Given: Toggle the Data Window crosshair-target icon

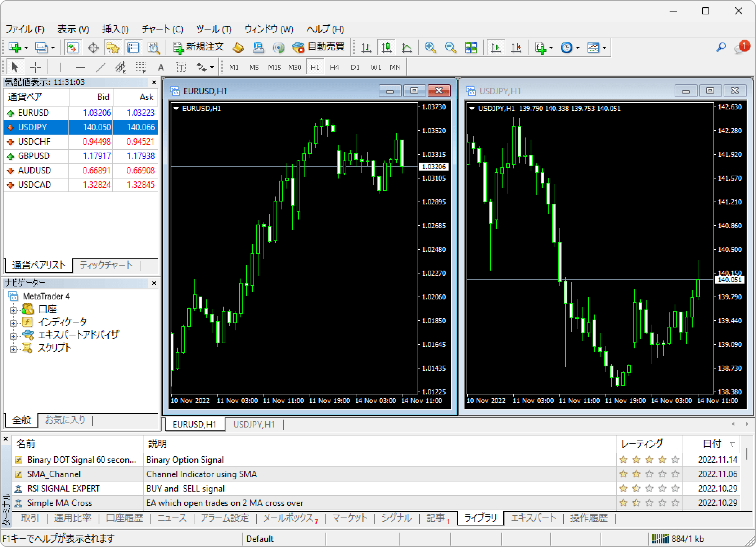Looking at the screenshot, I should (x=93, y=47).
